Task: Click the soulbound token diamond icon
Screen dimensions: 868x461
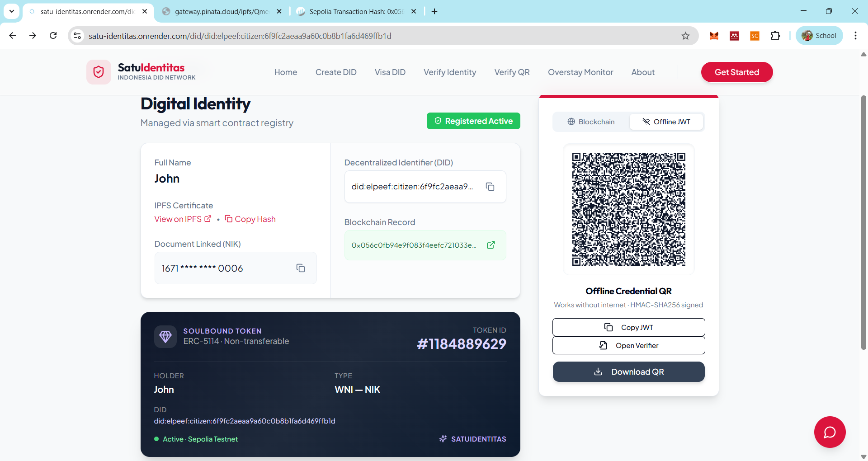Action: [165, 337]
